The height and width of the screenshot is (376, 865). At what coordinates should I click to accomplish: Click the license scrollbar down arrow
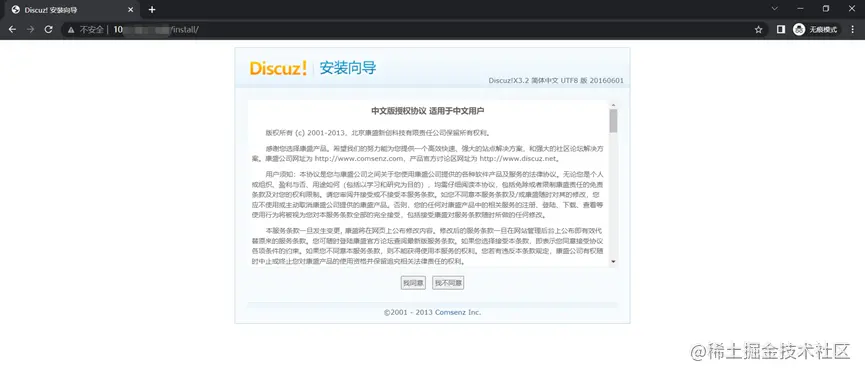pos(613,261)
